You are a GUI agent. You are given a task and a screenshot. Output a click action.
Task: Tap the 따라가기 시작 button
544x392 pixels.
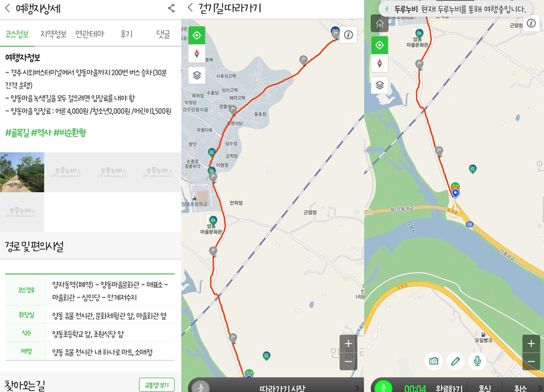(282, 387)
